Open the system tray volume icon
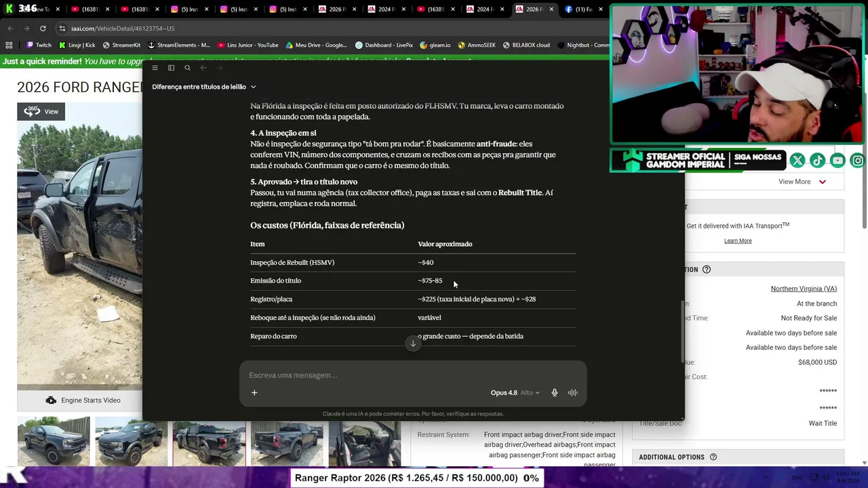The width and height of the screenshot is (868, 488). coord(825,478)
